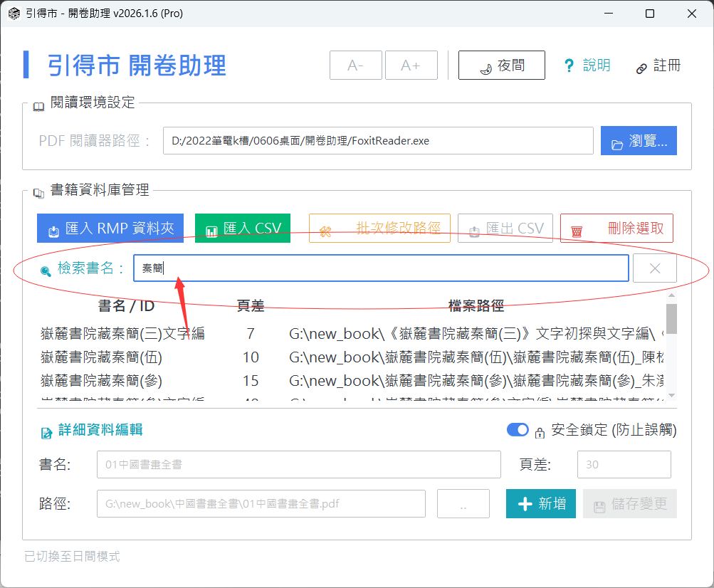Decrease font size with A- button
The height and width of the screenshot is (588, 714).
point(356,65)
